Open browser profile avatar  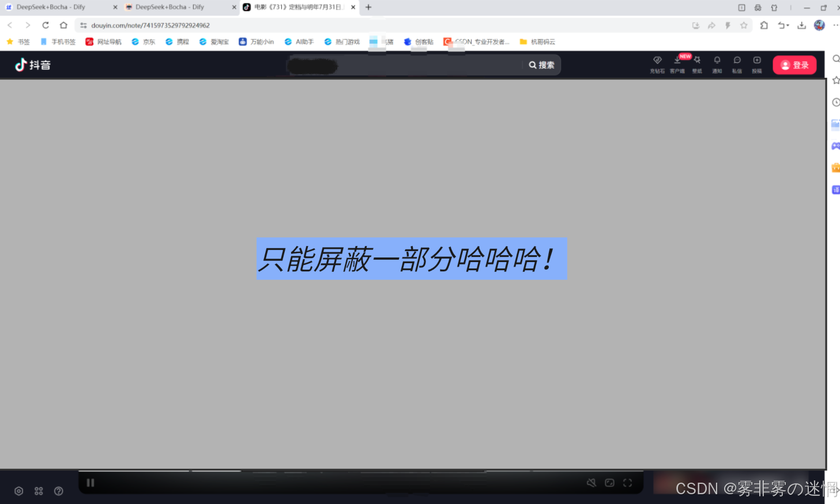(x=819, y=25)
